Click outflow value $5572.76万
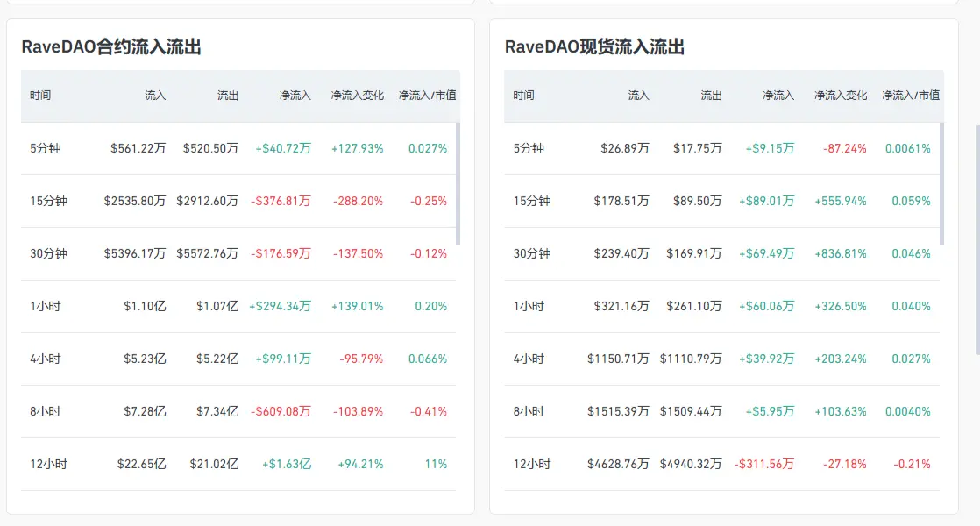The image size is (980, 526). tap(208, 253)
